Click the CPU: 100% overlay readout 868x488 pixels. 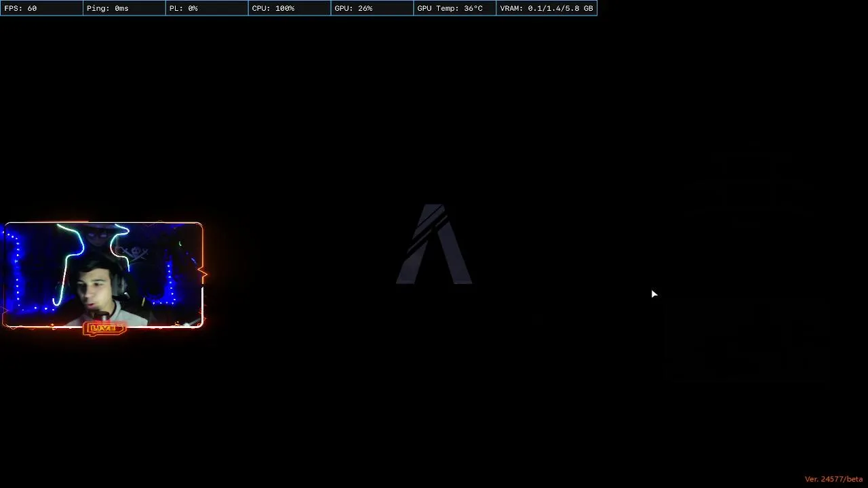290,8
